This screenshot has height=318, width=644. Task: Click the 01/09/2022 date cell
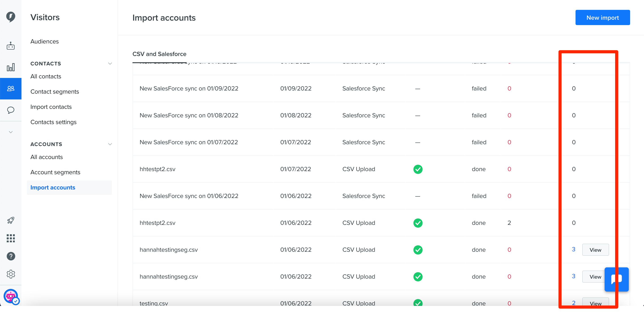pyautogui.click(x=296, y=88)
